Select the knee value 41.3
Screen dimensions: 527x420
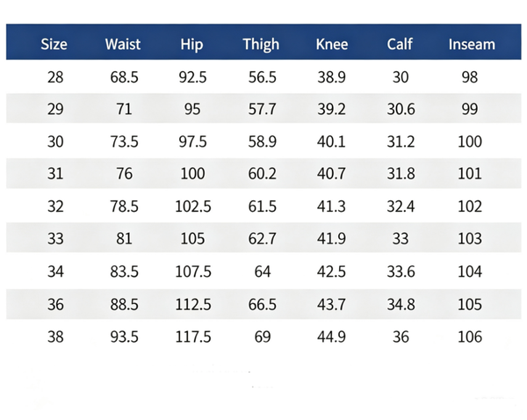[x=331, y=206]
